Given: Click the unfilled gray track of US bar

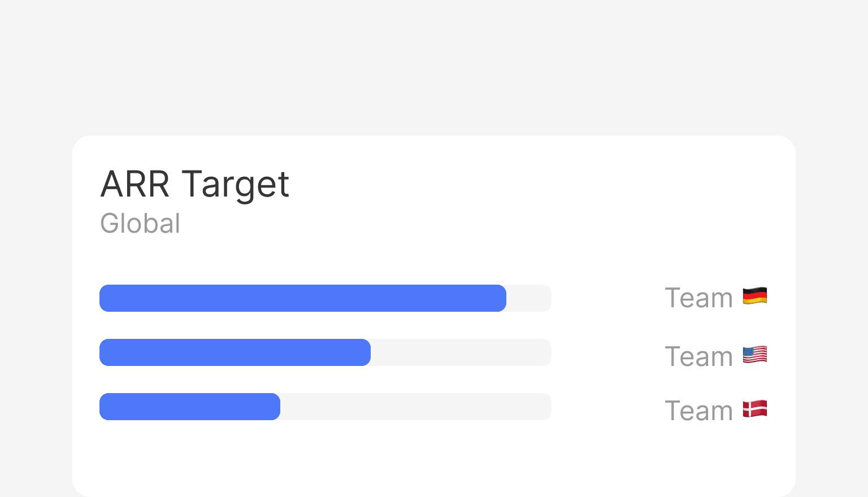Looking at the screenshot, I should pyautogui.click(x=461, y=352).
